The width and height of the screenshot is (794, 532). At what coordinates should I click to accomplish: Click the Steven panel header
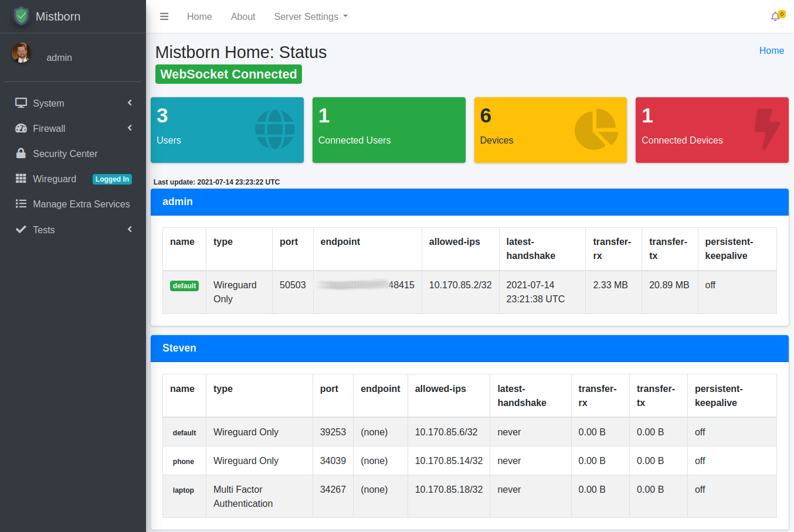point(470,349)
